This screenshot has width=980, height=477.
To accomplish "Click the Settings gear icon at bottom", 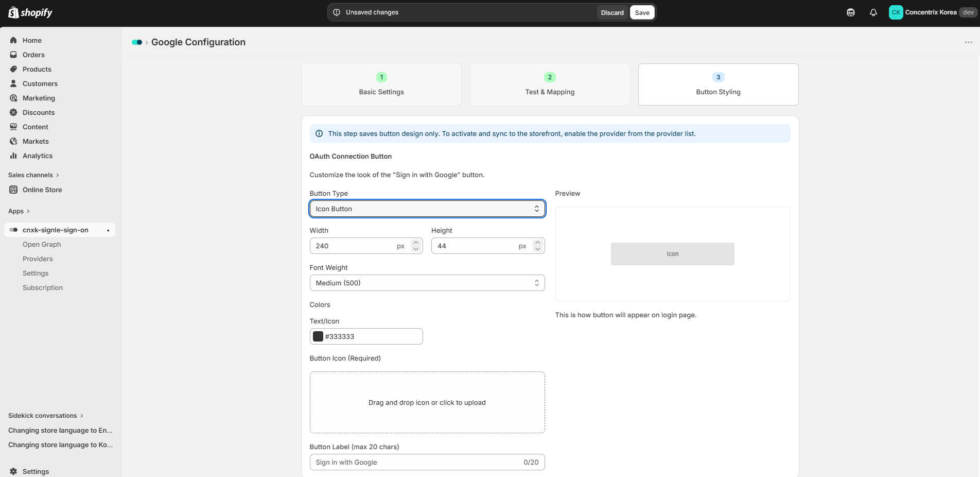I will (x=13, y=471).
